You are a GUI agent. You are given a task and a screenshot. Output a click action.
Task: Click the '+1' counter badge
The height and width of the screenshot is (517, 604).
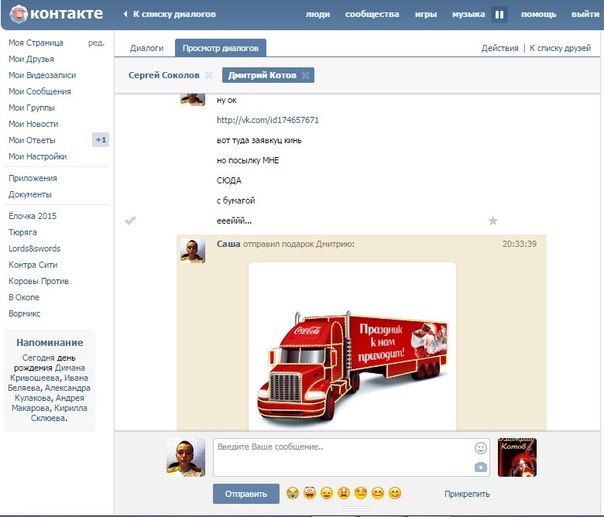pos(101,140)
